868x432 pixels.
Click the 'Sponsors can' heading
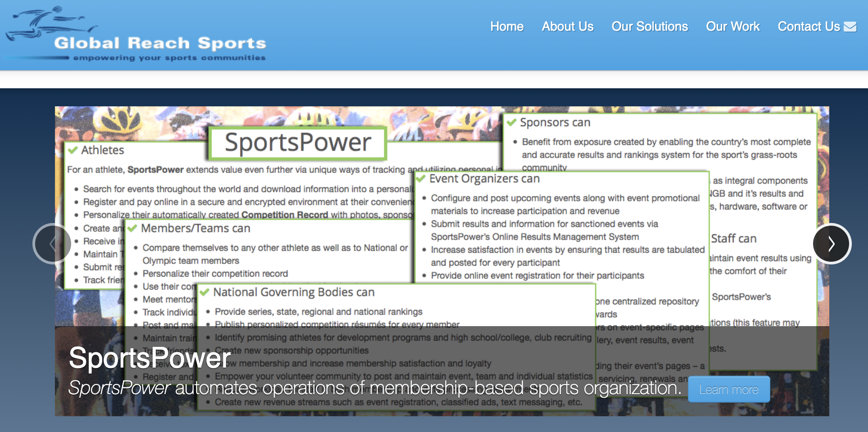click(555, 123)
